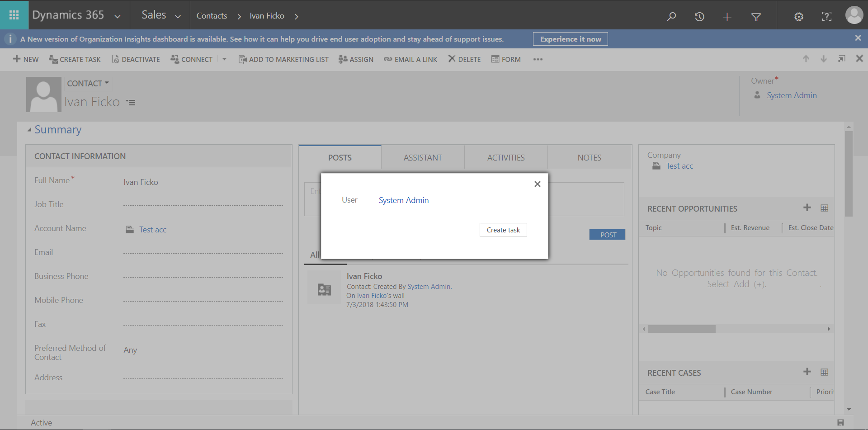Click ASSIGN command
This screenshot has height=430, width=868.
pos(356,59)
